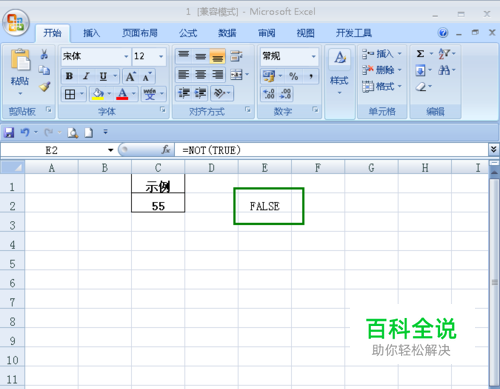This screenshot has height=389, width=500.
Task: Apply comma style
Action: [311, 76]
